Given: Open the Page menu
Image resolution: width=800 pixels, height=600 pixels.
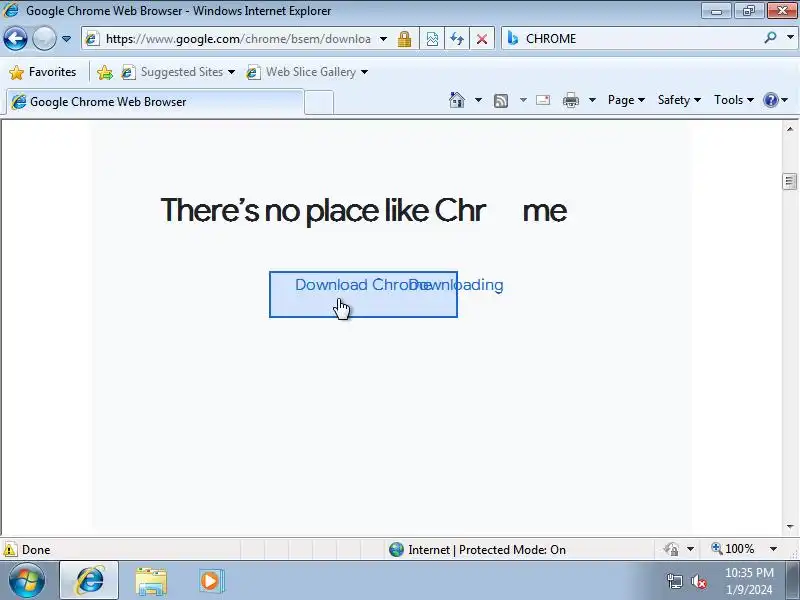Looking at the screenshot, I should [x=626, y=100].
